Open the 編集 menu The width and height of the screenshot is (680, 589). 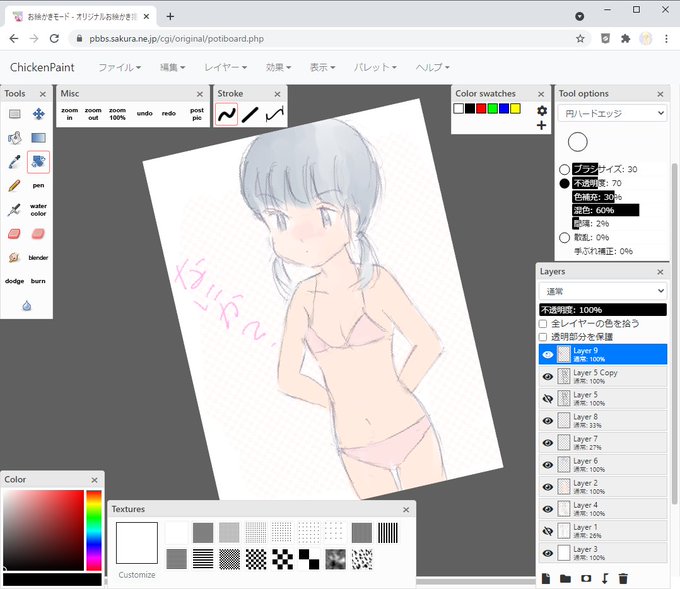173,67
